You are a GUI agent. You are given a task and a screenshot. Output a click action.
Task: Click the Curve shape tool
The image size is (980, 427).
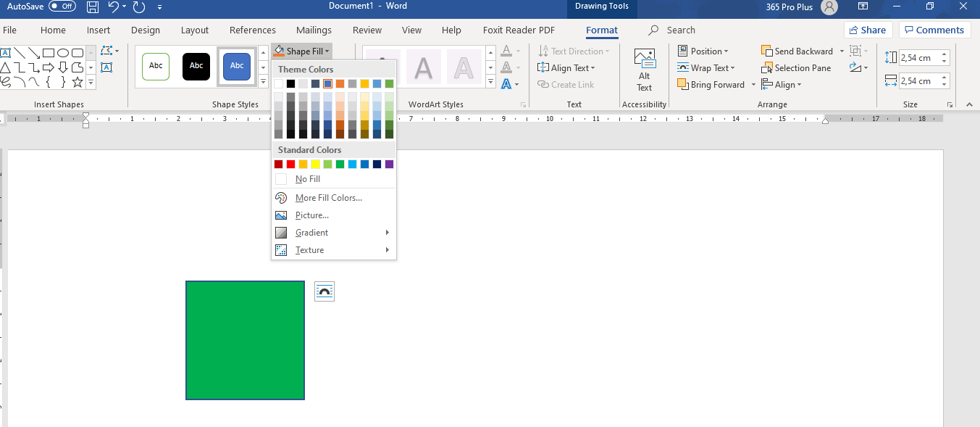[x=34, y=81]
